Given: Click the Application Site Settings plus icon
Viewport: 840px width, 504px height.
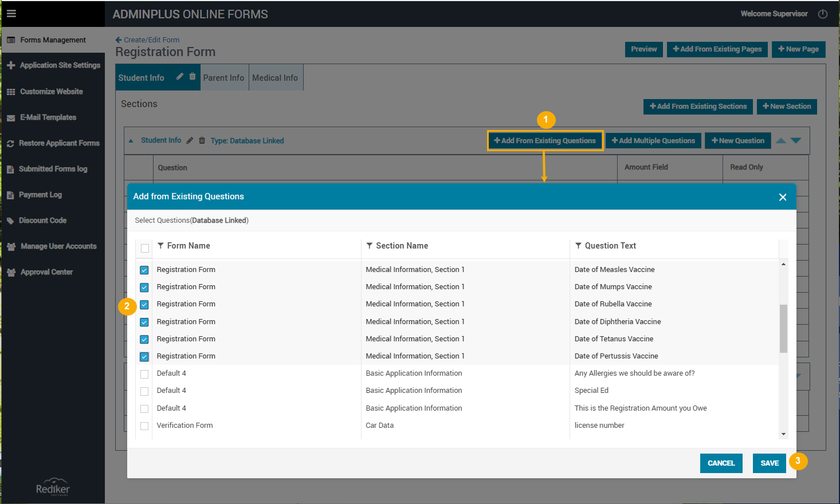Looking at the screenshot, I should [11, 65].
